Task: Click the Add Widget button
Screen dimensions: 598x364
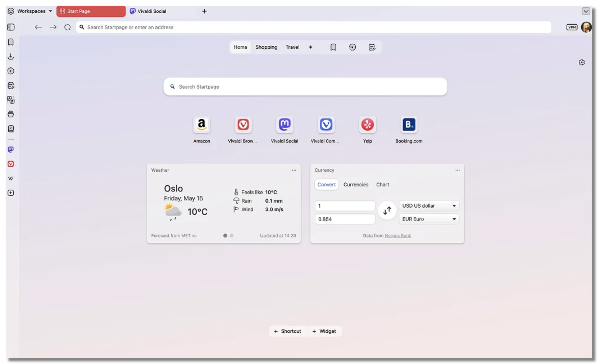Action: [x=324, y=331]
